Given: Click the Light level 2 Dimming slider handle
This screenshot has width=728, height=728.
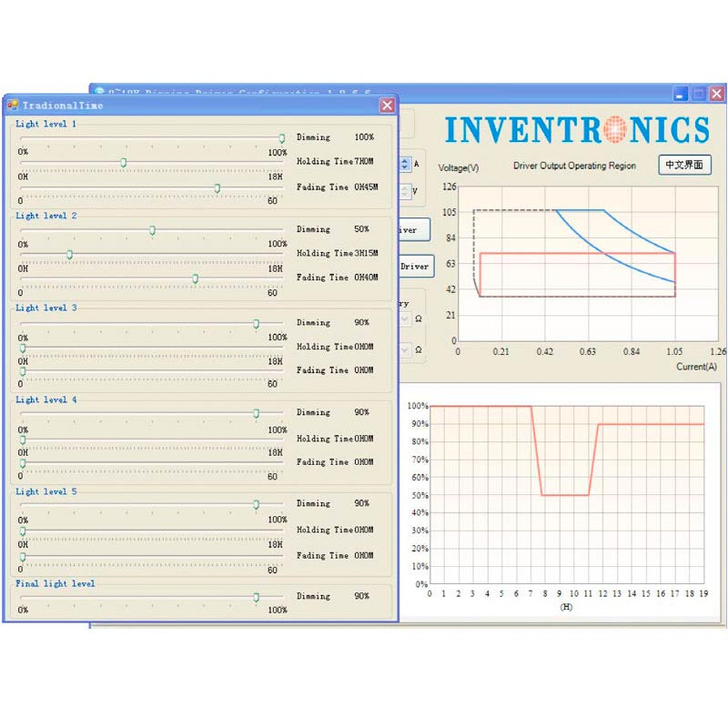Looking at the screenshot, I should point(152,230).
